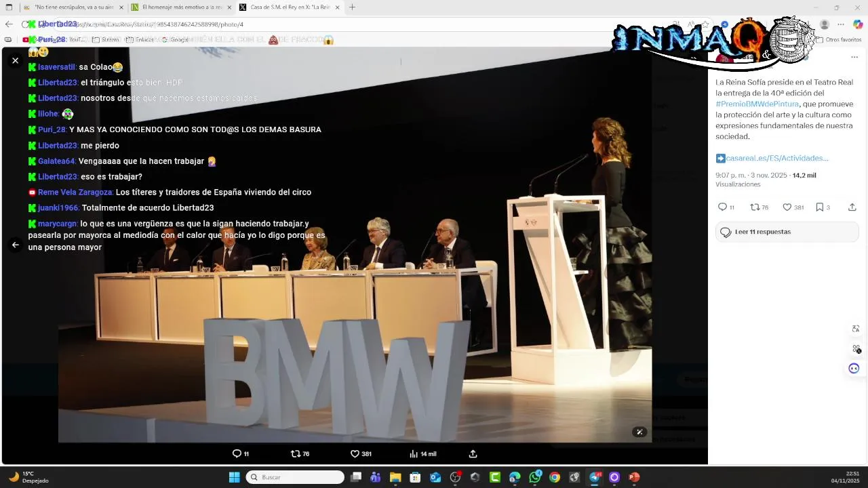Switch to 'No tiene escrúpulos' browser tab
This screenshot has height=488, width=868.
73,7
